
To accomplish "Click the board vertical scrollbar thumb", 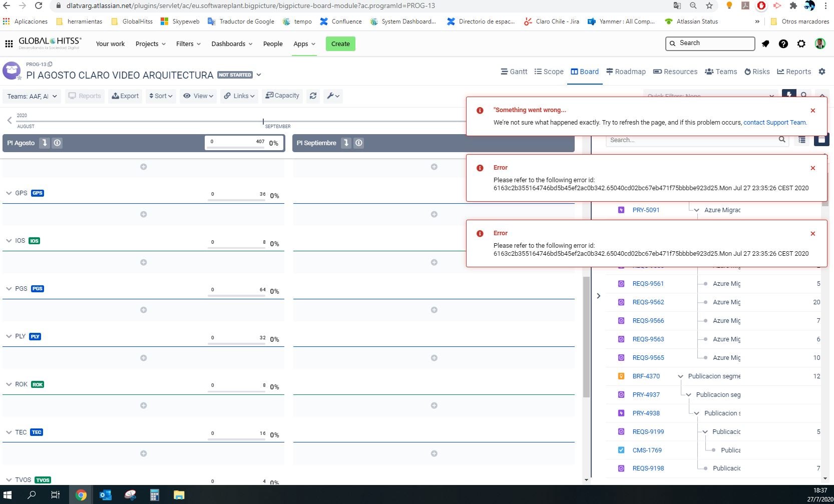I will (x=586, y=337).
